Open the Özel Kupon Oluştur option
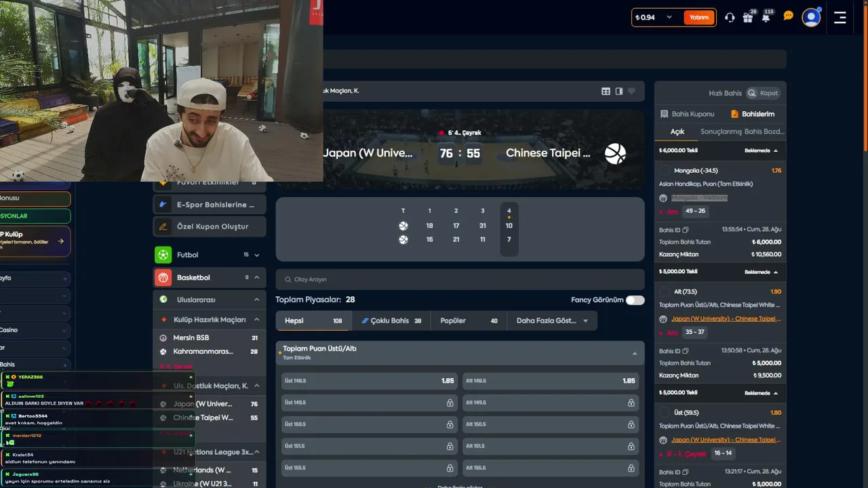This screenshot has width=868, height=488. pyautogui.click(x=210, y=226)
